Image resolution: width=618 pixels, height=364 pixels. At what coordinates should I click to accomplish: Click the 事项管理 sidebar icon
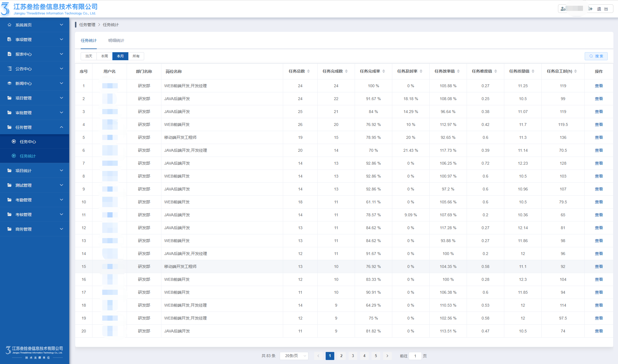click(x=9, y=40)
